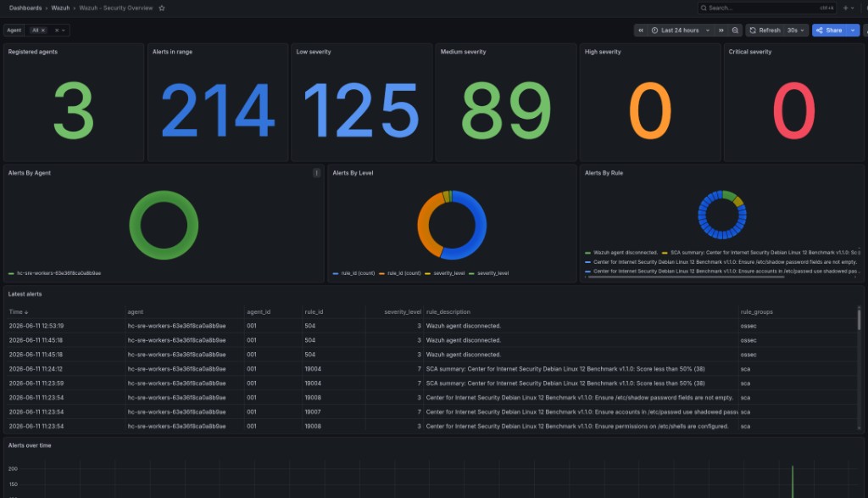868x498 pixels.
Task: Click the Alerts By Rule panel title
Action: coord(604,173)
